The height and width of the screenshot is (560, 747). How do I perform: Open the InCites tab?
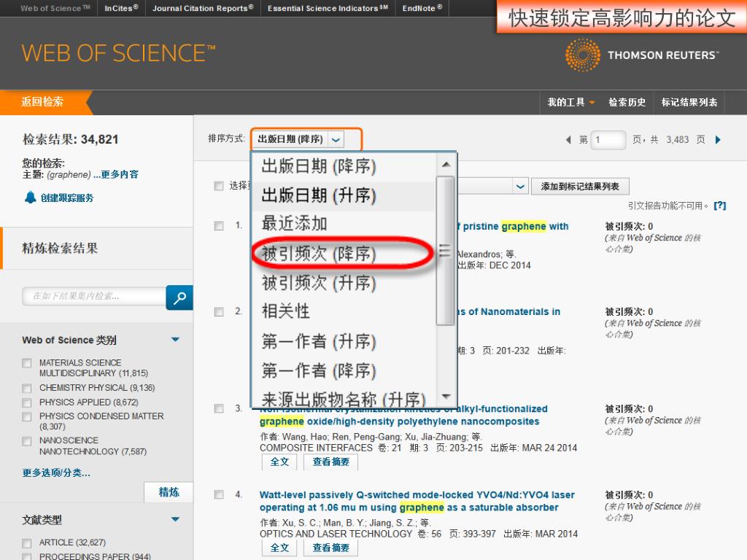121,8
